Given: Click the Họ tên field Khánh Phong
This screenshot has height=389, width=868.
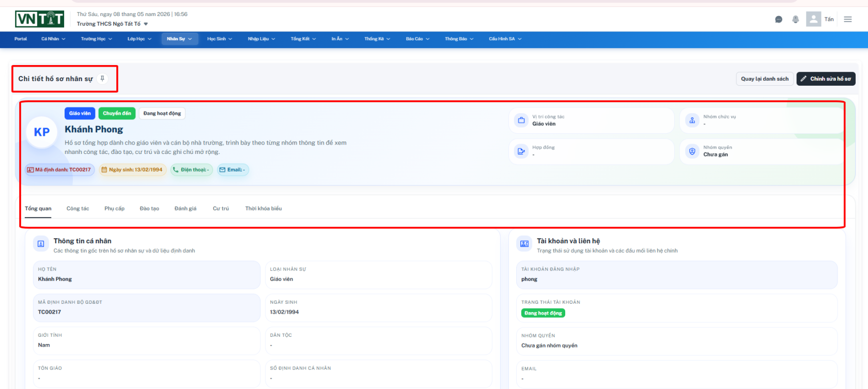Looking at the screenshot, I should tap(147, 275).
